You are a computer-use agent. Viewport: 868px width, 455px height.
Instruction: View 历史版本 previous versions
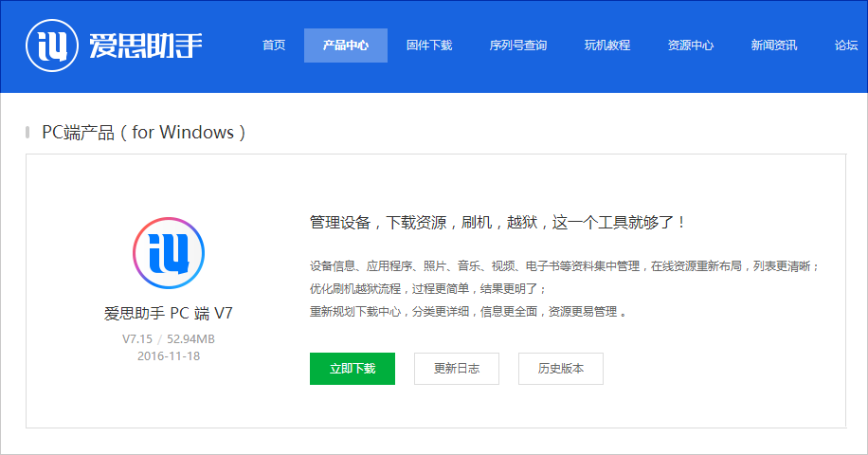[561, 369]
